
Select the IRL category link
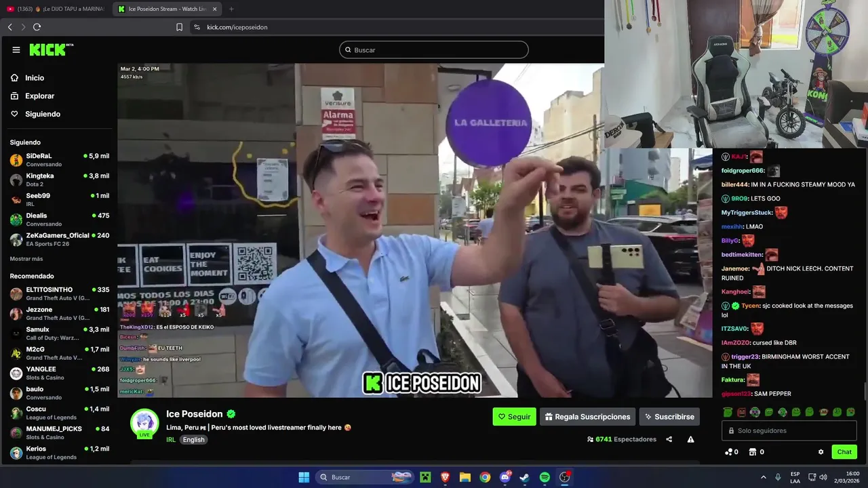pos(171,440)
